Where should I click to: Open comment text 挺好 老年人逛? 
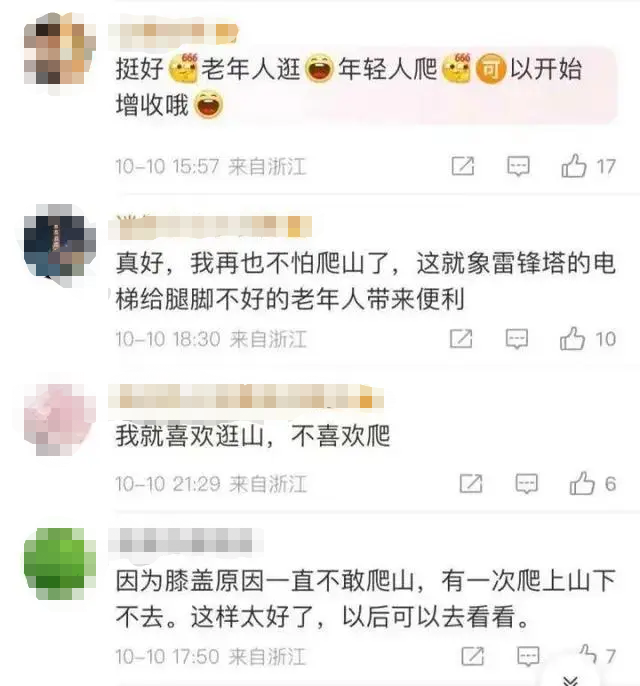349,87
